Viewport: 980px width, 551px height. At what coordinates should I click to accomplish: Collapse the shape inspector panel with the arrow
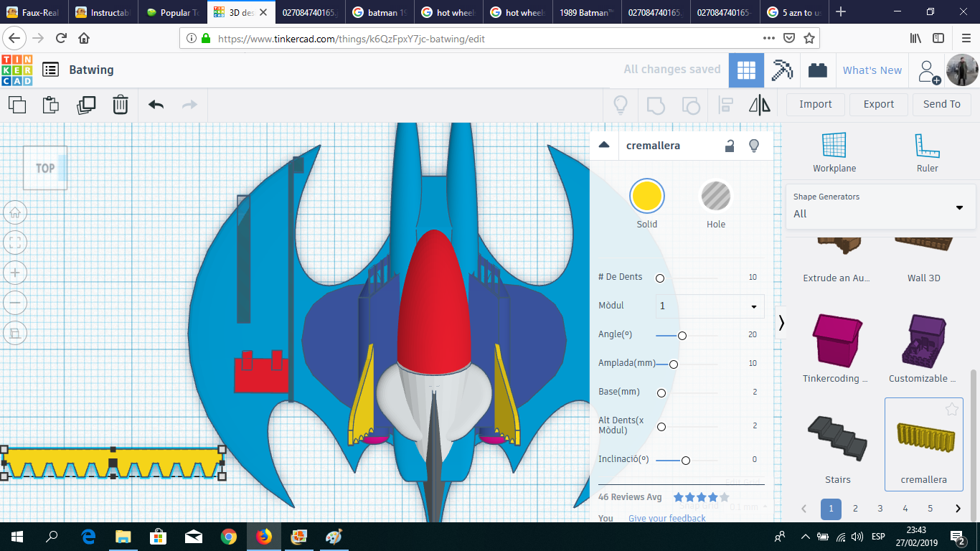point(603,145)
